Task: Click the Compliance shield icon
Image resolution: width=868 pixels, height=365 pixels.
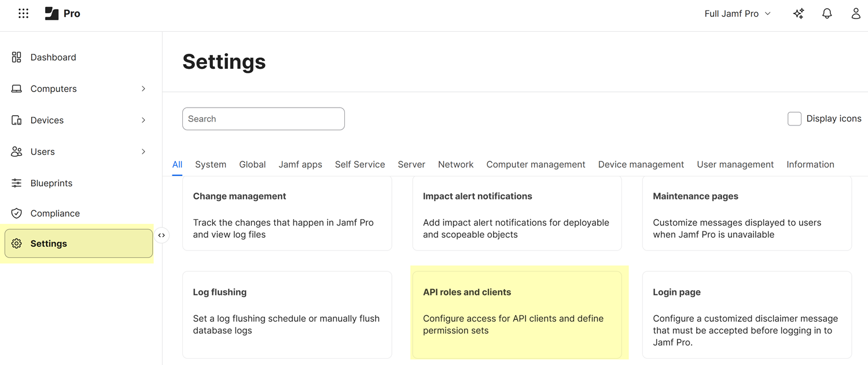Action: click(x=17, y=213)
